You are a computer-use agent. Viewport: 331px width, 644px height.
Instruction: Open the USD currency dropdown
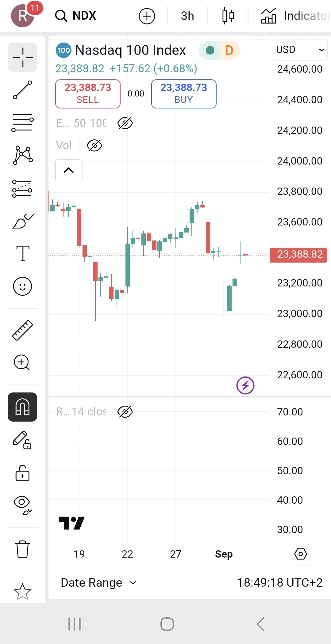(300, 50)
